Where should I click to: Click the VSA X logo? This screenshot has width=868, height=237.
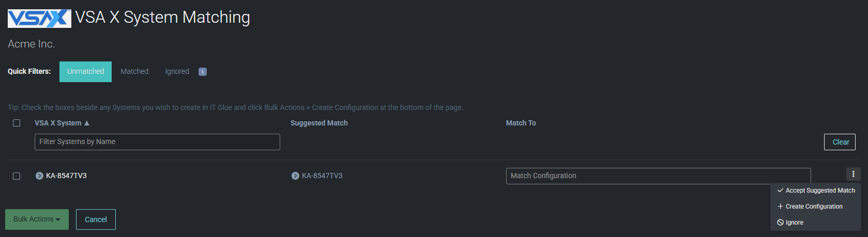pos(39,18)
